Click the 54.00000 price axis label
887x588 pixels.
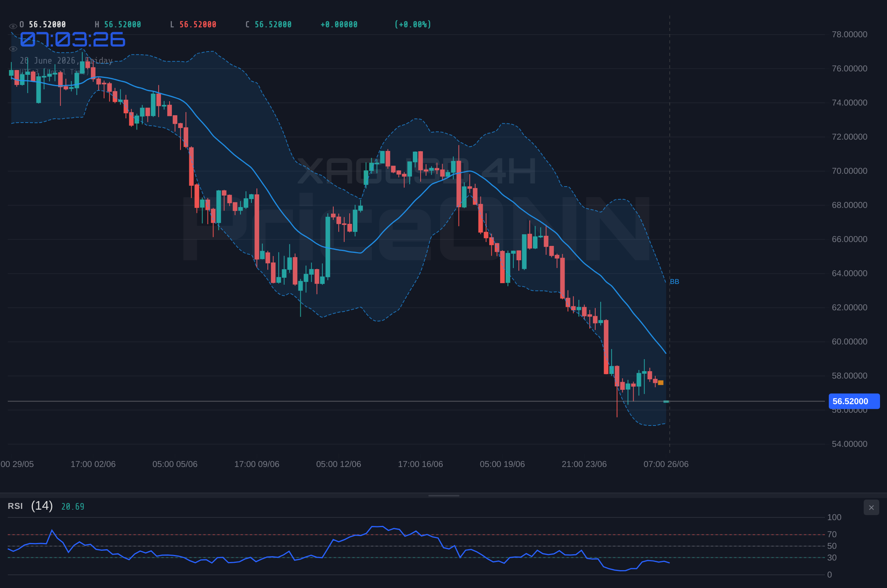849,444
